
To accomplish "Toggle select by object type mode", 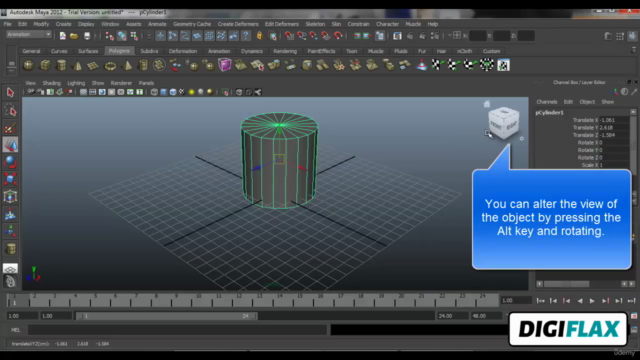I will [122, 36].
